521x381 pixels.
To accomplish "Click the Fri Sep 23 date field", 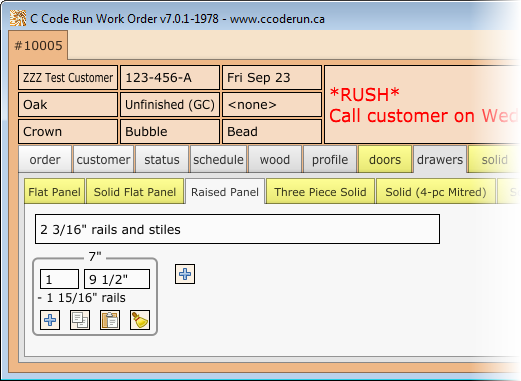I will point(272,78).
